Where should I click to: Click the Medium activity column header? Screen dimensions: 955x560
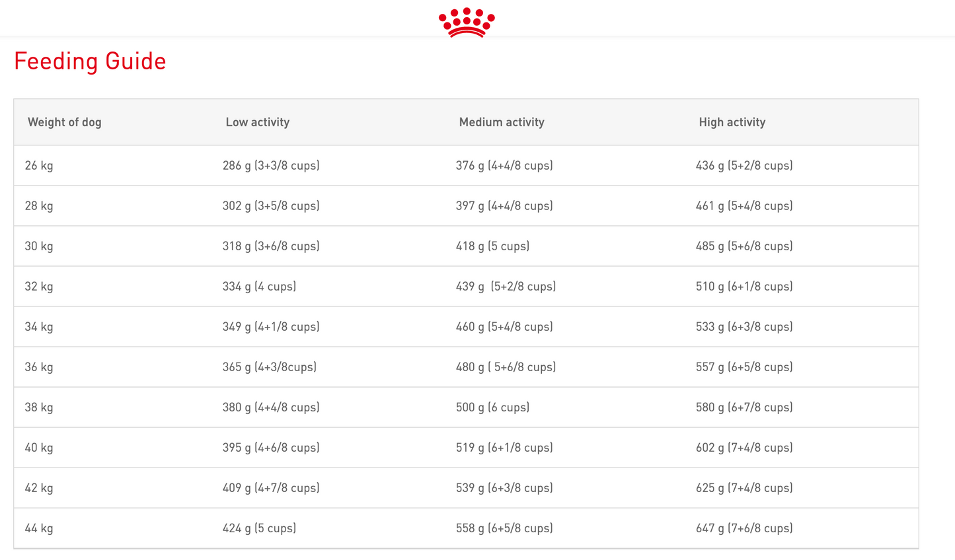click(x=502, y=122)
